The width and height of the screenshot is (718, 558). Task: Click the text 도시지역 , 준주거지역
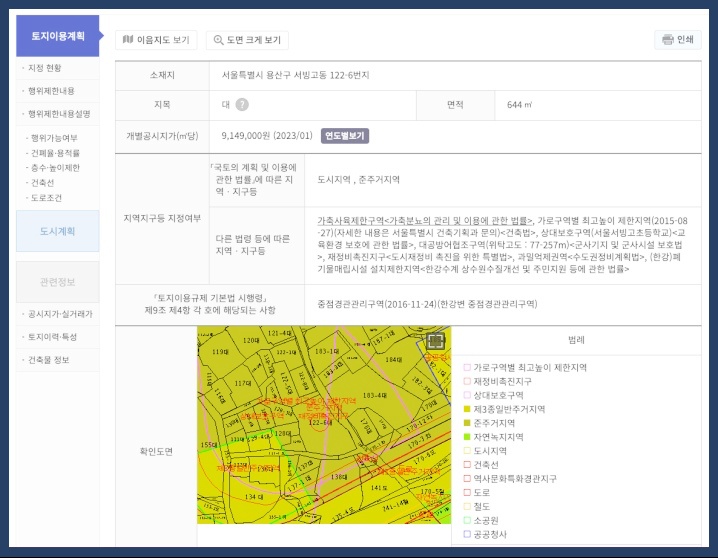pyautogui.click(x=359, y=179)
